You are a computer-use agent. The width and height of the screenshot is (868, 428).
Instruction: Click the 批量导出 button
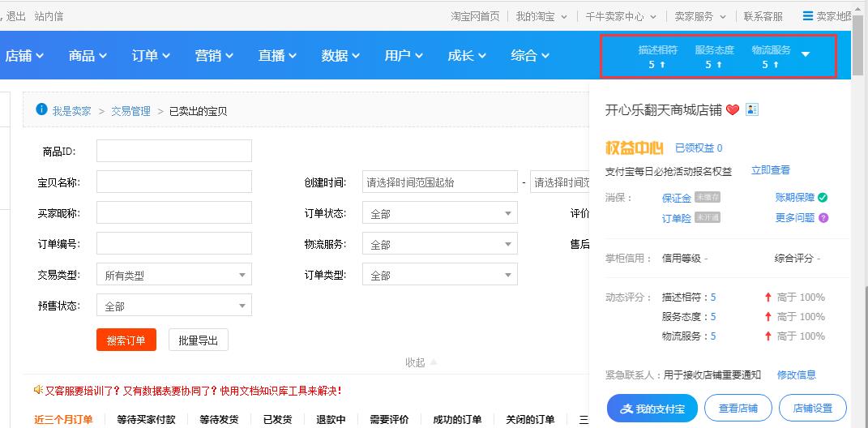pyautogui.click(x=199, y=340)
